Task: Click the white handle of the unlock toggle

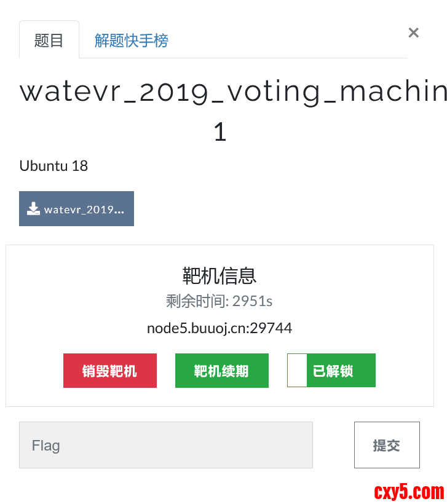Action: point(297,371)
